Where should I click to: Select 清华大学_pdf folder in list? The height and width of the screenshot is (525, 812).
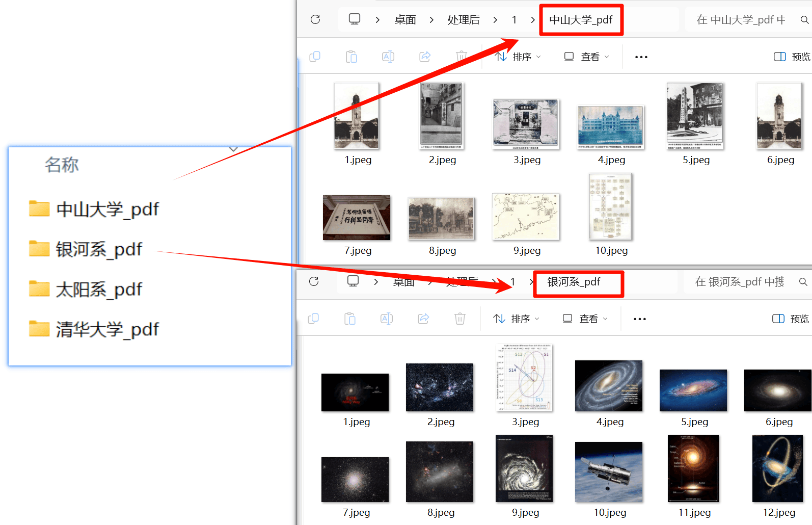(94, 330)
